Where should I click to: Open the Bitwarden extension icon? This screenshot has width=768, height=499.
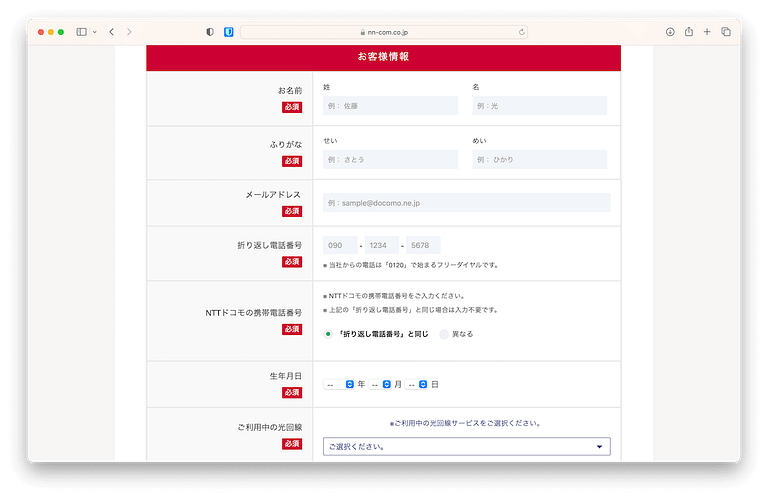coord(228,32)
